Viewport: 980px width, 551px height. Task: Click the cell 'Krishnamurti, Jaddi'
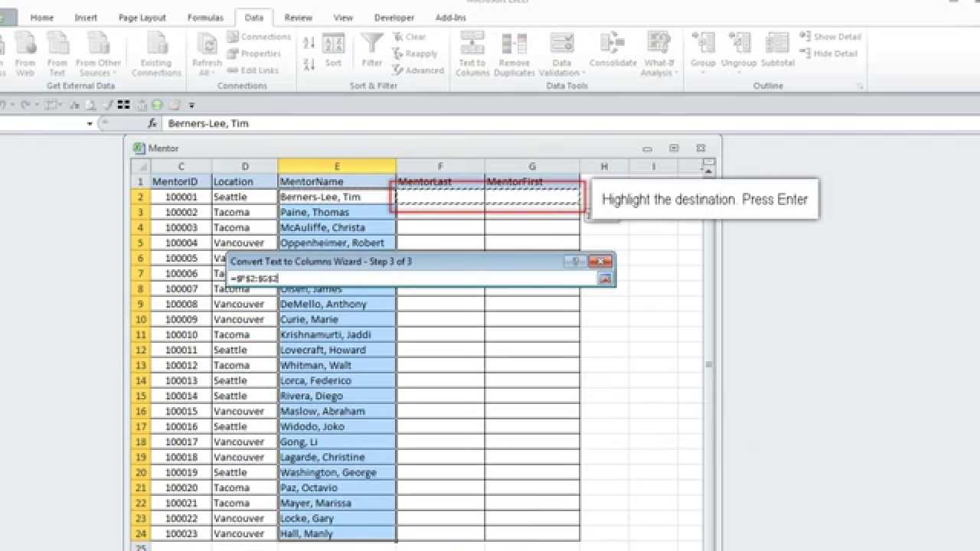(337, 334)
